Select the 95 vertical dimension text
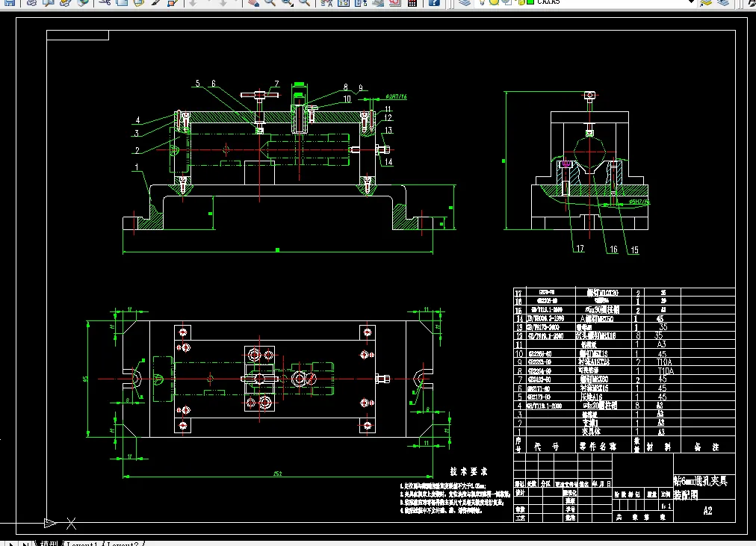Image resolution: width=756 pixels, height=546 pixels. pyautogui.click(x=85, y=379)
